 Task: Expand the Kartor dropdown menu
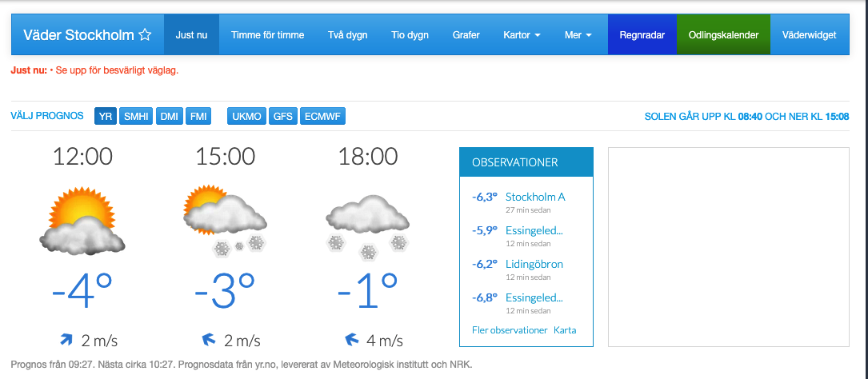[522, 35]
